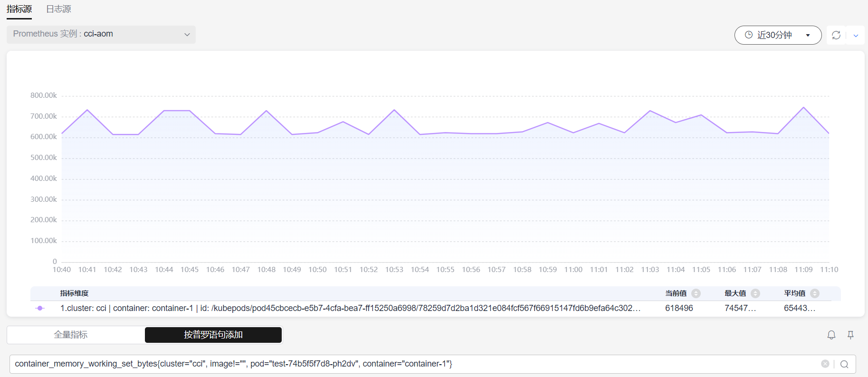Clear the PromQL query text
868x377 pixels.
825,364
